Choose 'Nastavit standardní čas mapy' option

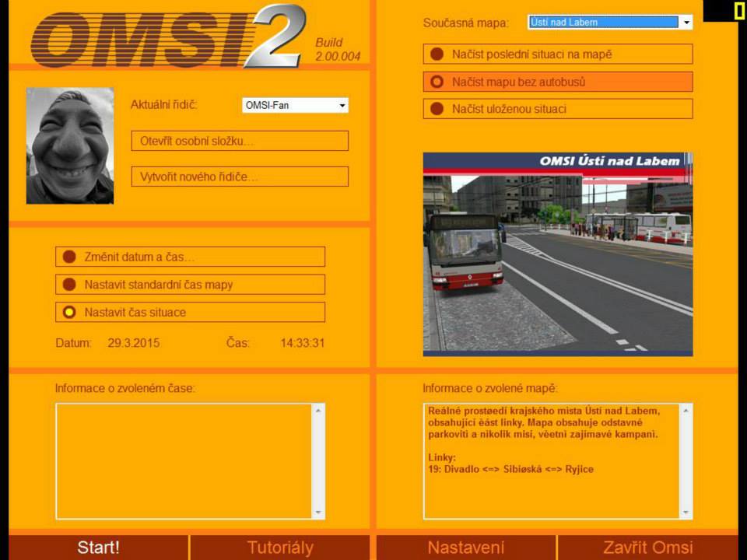190,285
